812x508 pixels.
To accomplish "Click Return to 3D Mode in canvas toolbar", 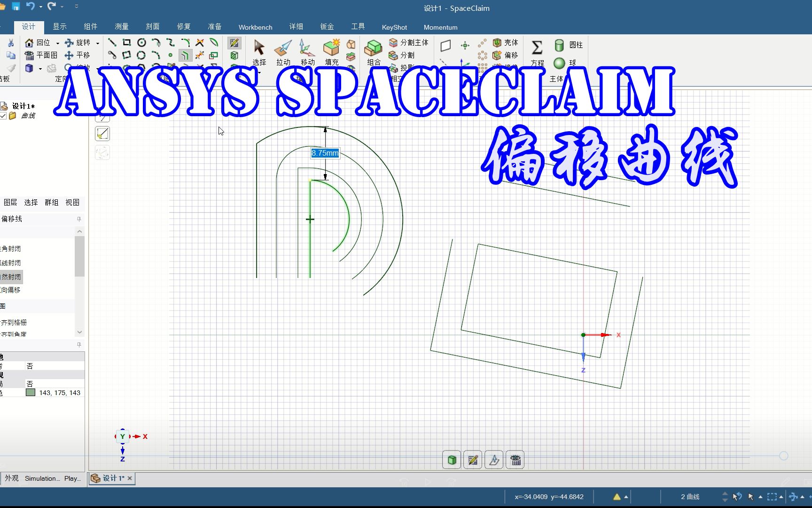I will pos(452,460).
